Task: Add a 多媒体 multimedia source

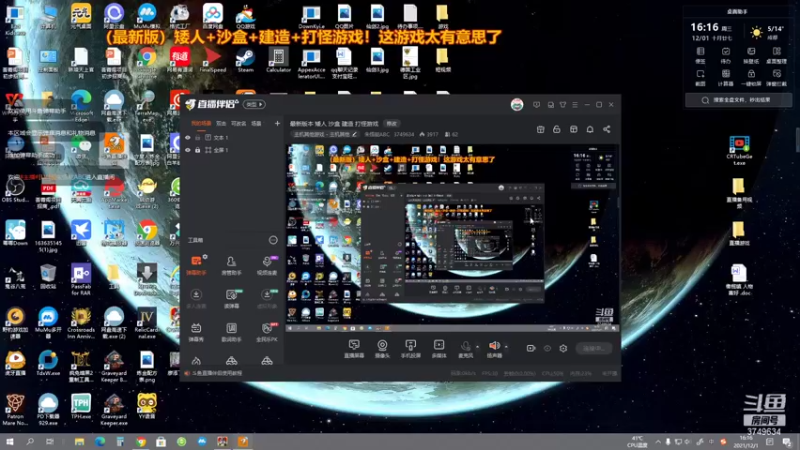Action: pyautogui.click(x=439, y=349)
